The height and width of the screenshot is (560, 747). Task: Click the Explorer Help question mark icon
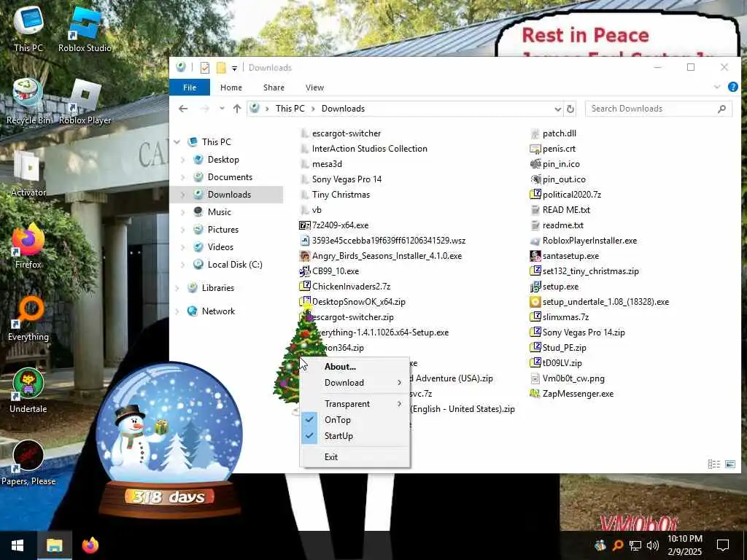(732, 87)
